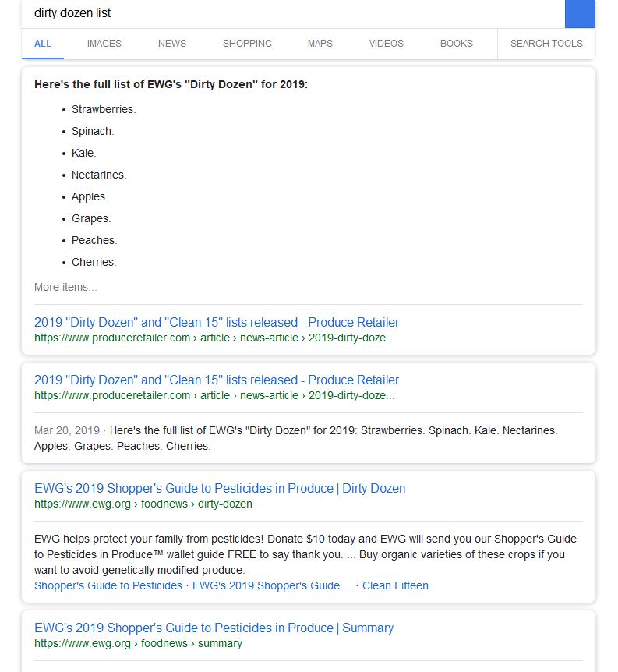Image resolution: width=618 pixels, height=672 pixels.
Task: Click the producerretailer.com URL in the featured snippet
Action: coord(214,338)
